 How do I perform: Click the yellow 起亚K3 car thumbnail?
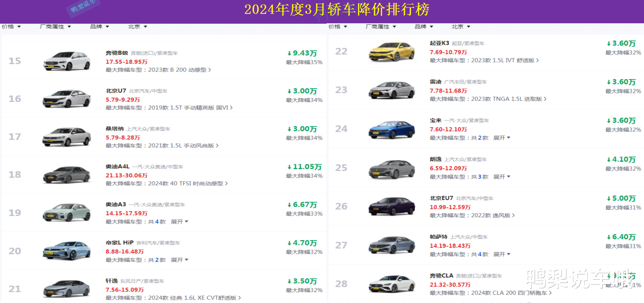coord(392,51)
